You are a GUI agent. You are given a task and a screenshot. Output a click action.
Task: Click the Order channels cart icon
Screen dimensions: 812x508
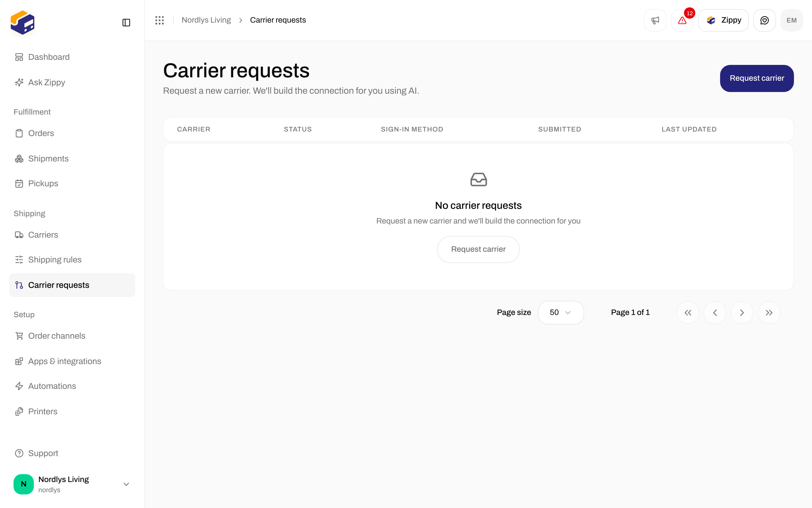(19, 336)
